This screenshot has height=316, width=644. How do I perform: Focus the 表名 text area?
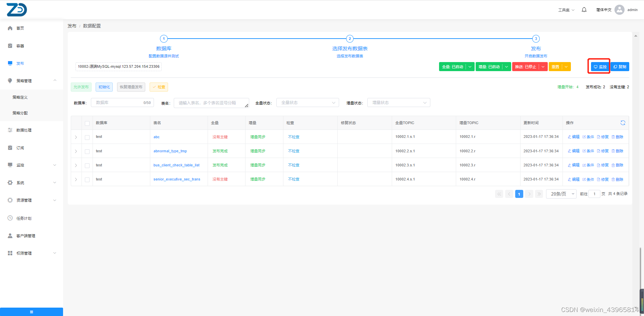pos(211,103)
